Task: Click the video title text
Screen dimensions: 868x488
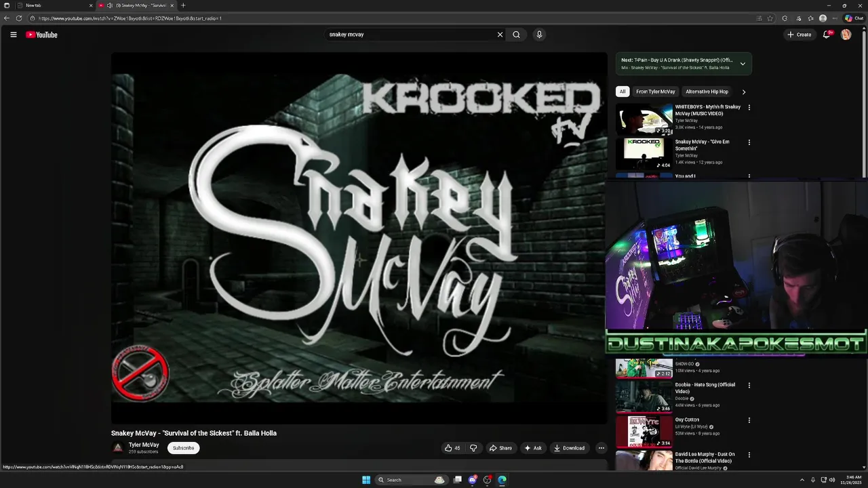Action: 194,433
